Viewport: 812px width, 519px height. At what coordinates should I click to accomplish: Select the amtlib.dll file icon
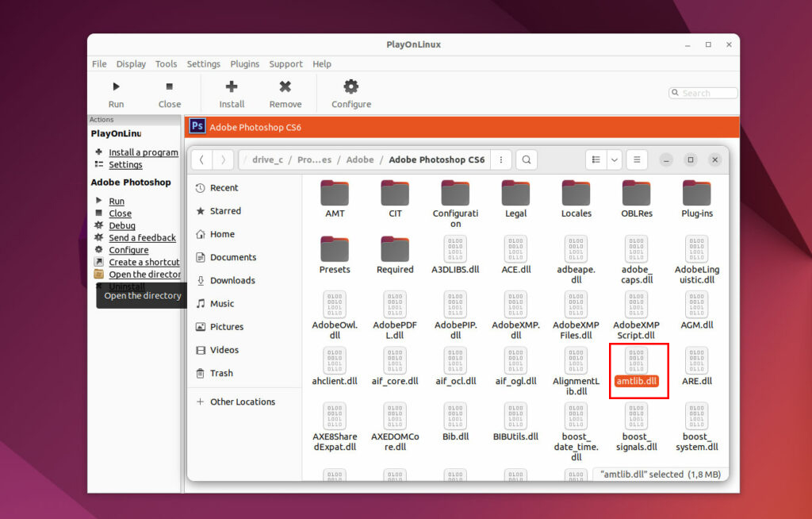coord(637,361)
